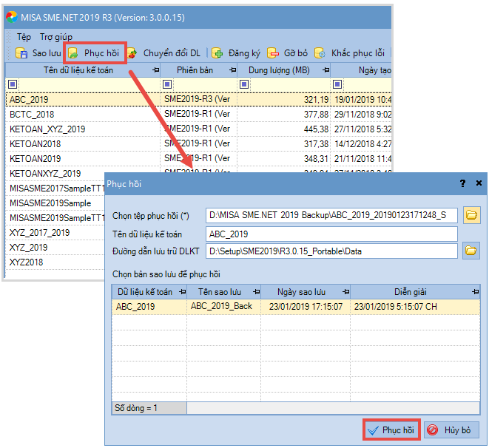Pin the Phiên bản column
Image resolution: width=489 pixels, height=448 pixels.
pos(232,70)
